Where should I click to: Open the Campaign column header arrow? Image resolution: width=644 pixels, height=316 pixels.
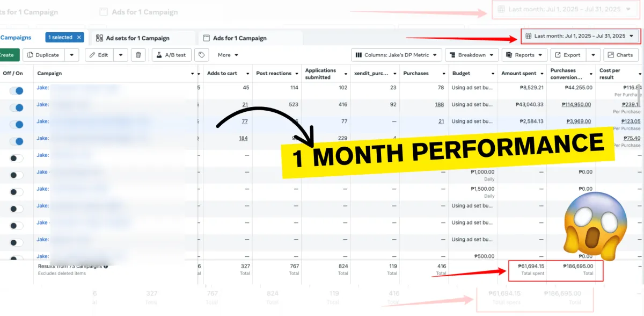(193, 74)
